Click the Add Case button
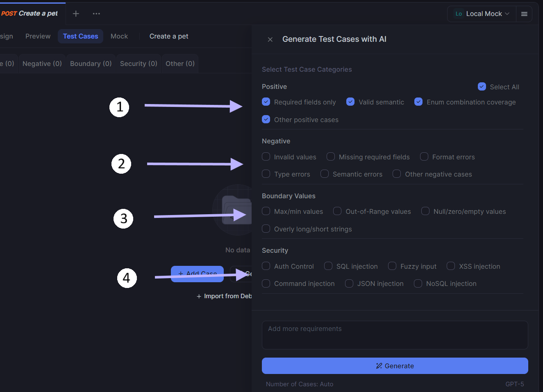Screen dimensions: 543x392 tap(197, 274)
